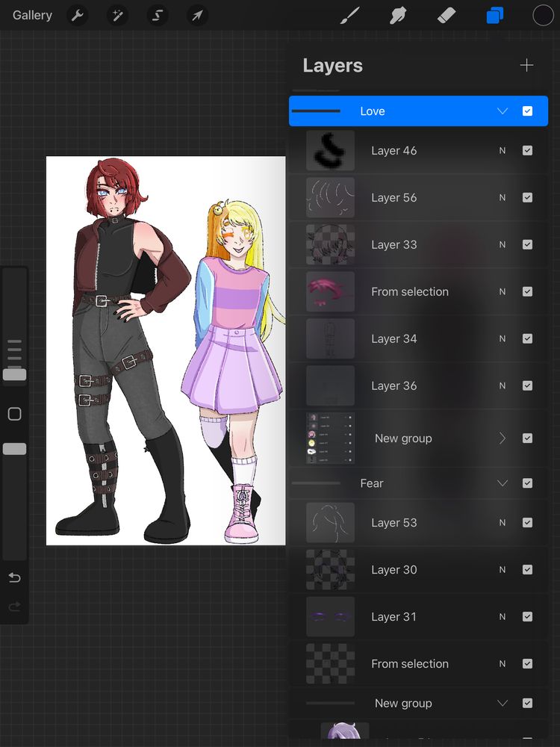Image resolution: width=560 pixels, height=747 pixels.
Task: Select the Smudge tool
Action: (x=398, y=16)
